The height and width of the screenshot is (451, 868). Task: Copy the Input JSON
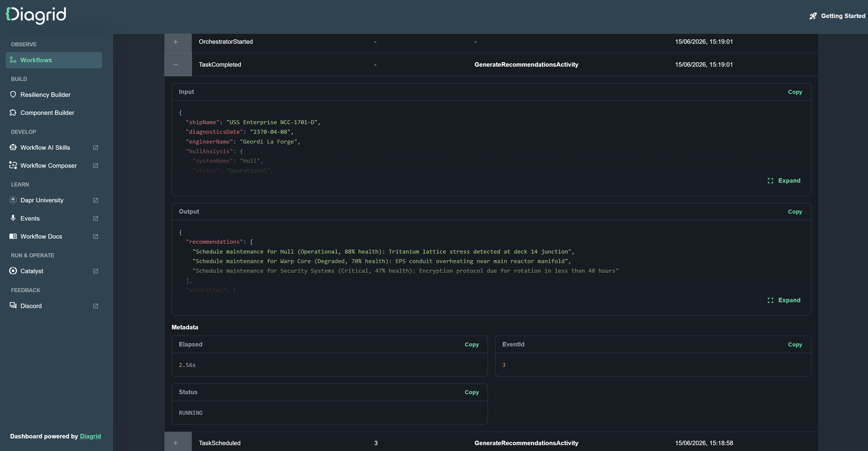[x=795, y=92]
